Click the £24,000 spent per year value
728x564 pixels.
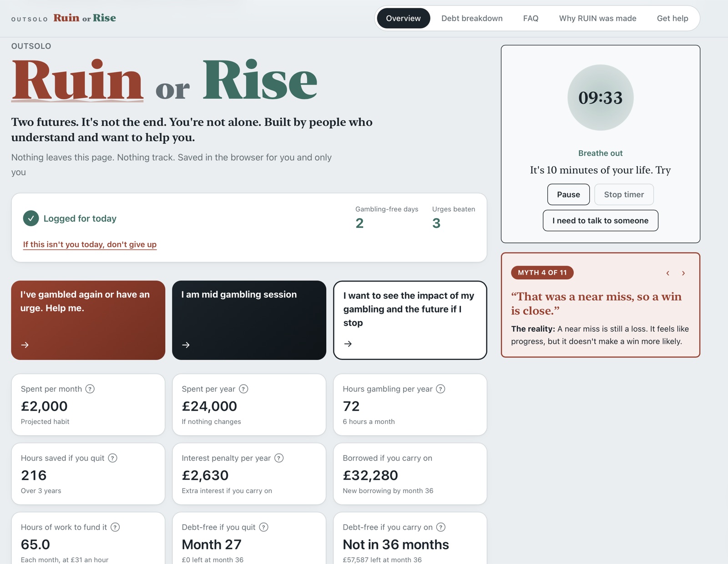(x=209, y=406)
